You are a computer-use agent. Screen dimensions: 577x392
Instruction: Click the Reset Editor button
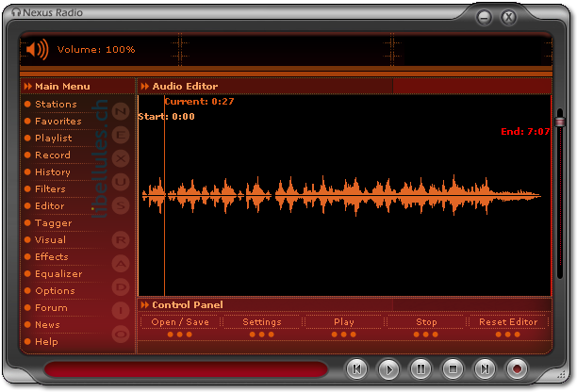click(x=508, y=322)
